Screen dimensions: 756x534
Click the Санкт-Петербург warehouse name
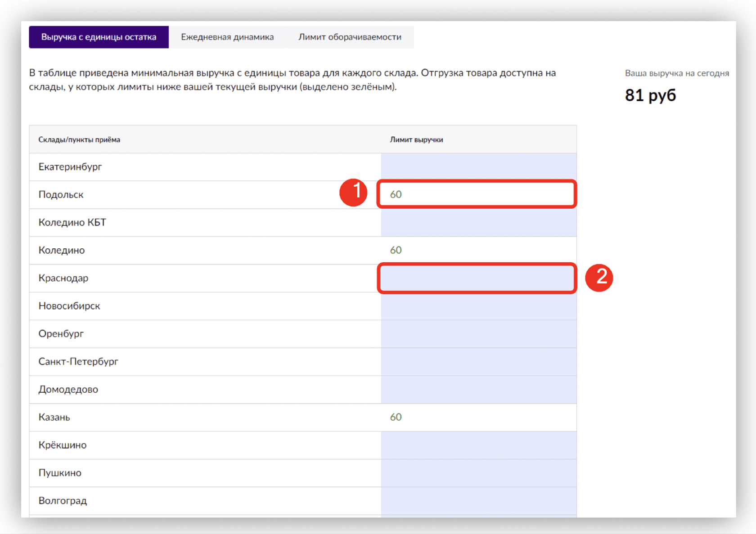78,362
